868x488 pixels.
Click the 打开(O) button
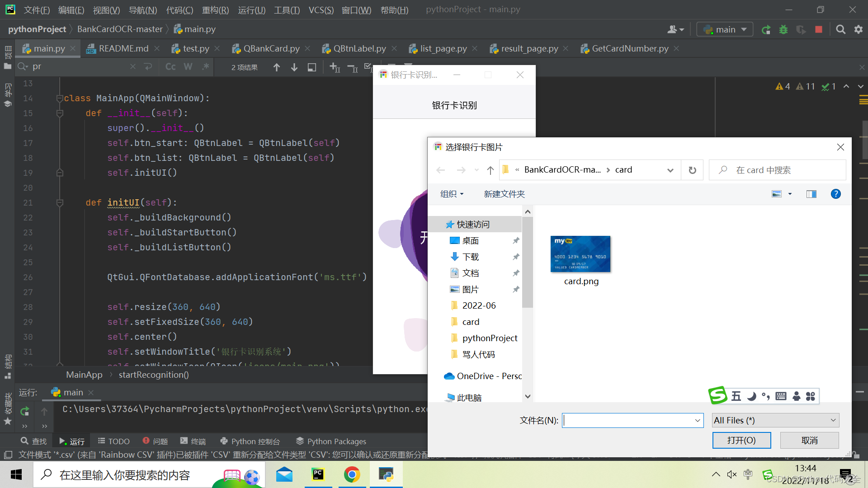point(741,440)
